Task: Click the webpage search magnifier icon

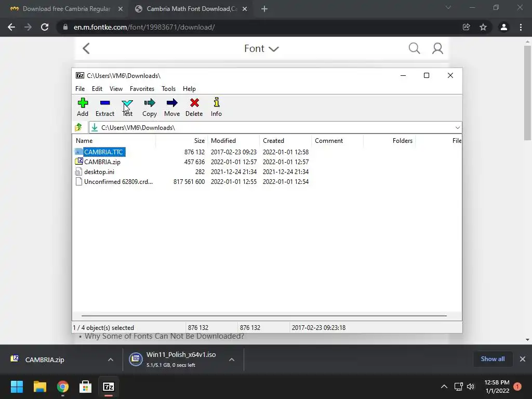Action: pyautogui.click(x=414, y=48)
